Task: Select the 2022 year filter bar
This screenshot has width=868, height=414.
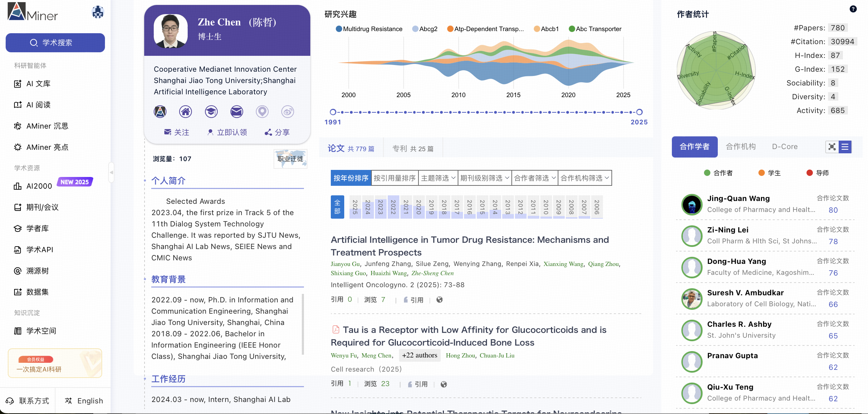Action: [393, 207]
